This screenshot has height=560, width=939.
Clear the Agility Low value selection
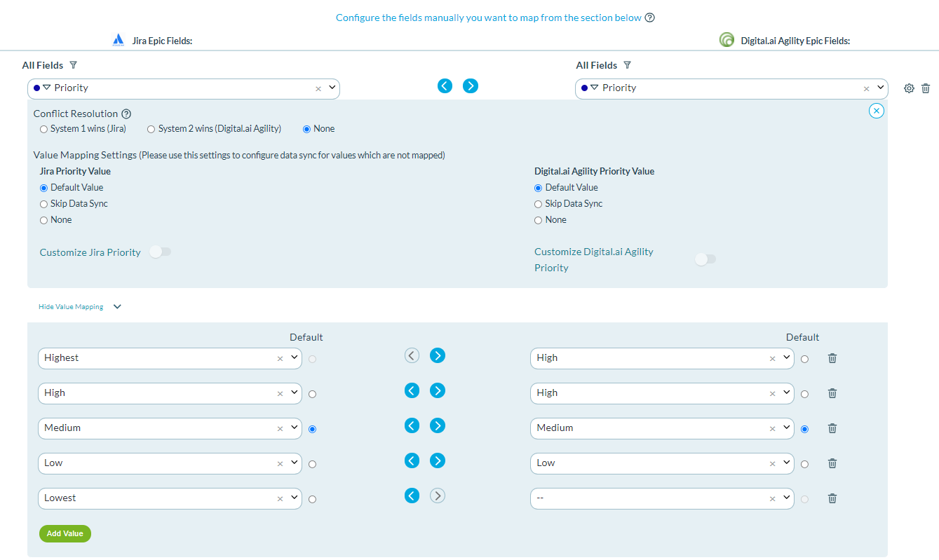772,464
